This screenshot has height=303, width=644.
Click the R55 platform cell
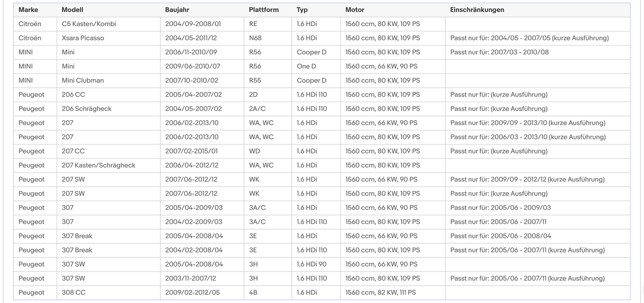[255, 81]
